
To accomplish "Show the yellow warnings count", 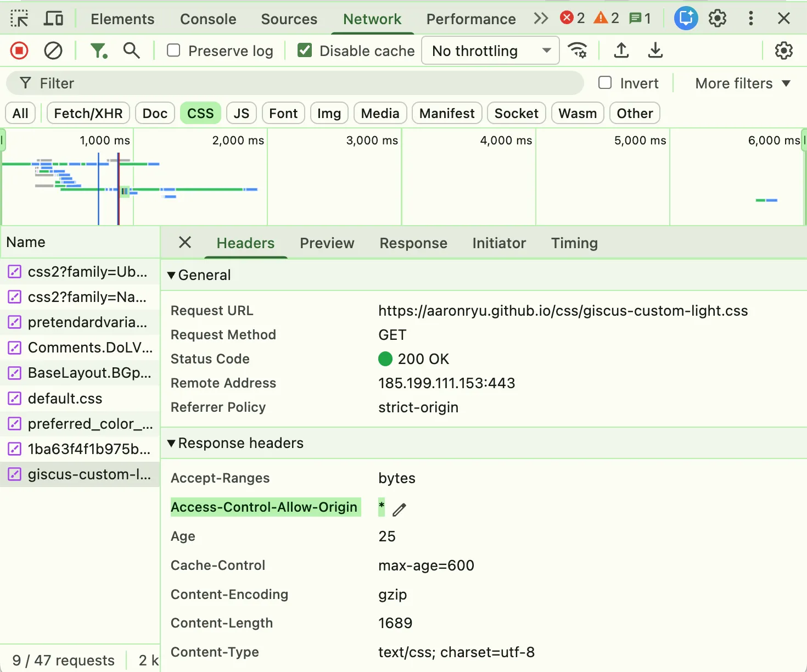I will point(607,18).
